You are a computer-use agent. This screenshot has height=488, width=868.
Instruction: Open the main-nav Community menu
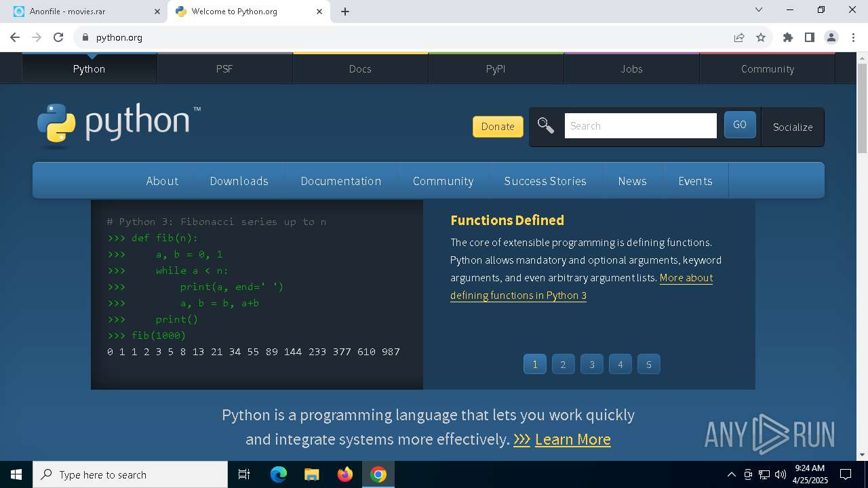click(443, 181)
